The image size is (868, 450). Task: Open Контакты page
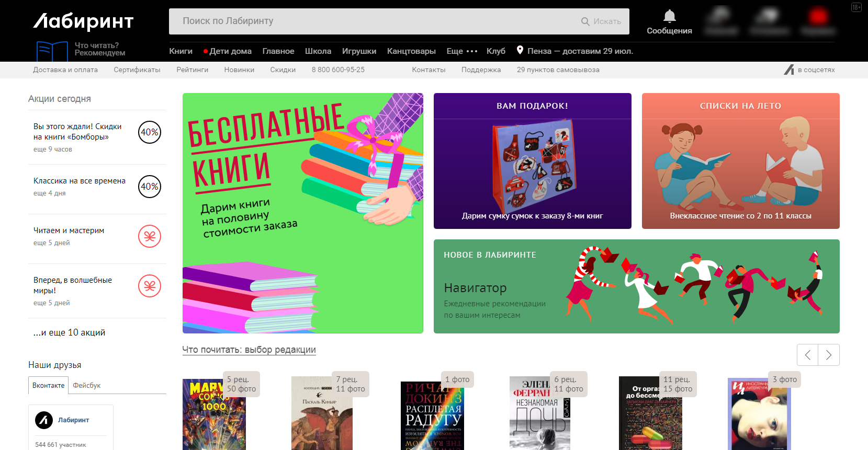coord(429,70)
